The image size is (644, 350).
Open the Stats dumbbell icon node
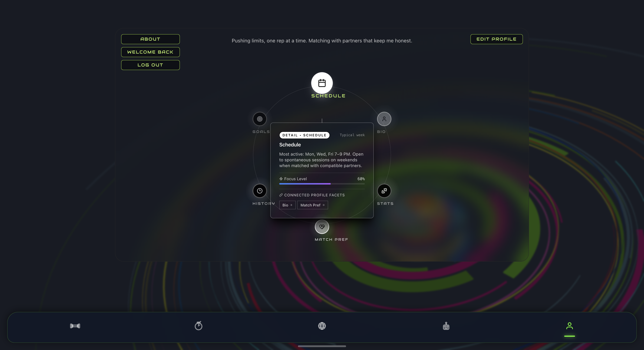[x=384, y=191]
